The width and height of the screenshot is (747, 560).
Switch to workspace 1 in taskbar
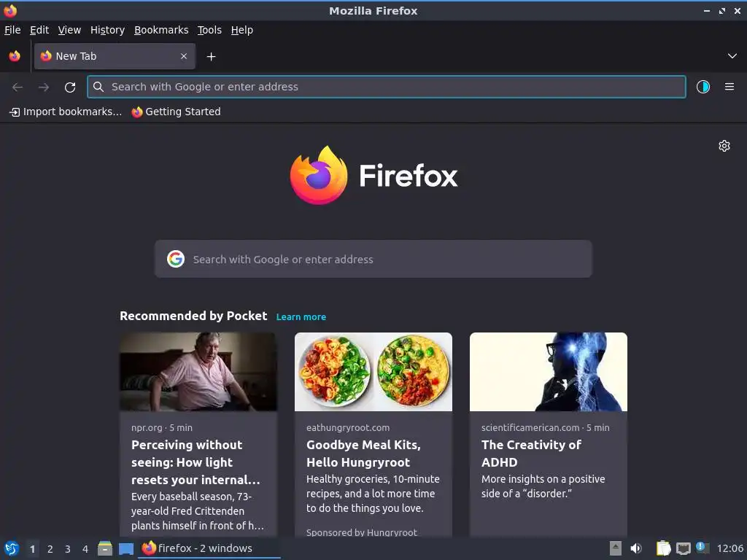coord(32,548)
